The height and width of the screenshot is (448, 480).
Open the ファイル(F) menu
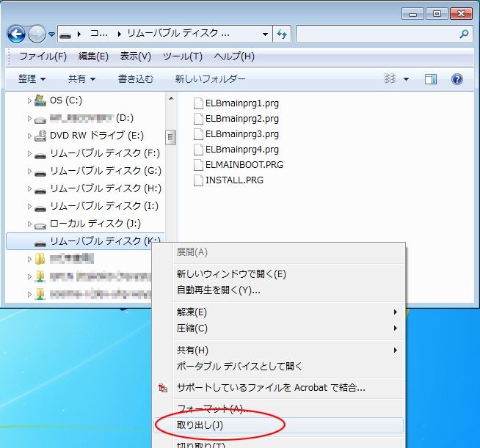tap(43, 56)
